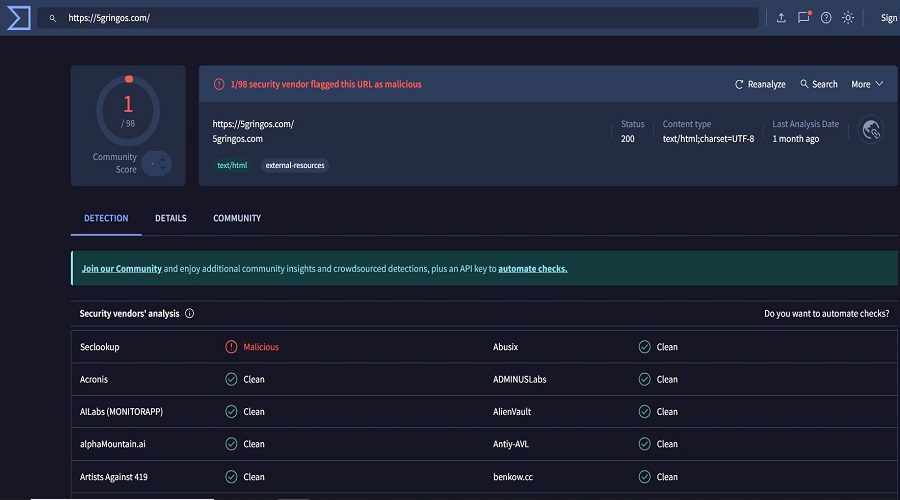Click the Search button in header
This screenshot has height=500, width=900.
click(819, 84)
